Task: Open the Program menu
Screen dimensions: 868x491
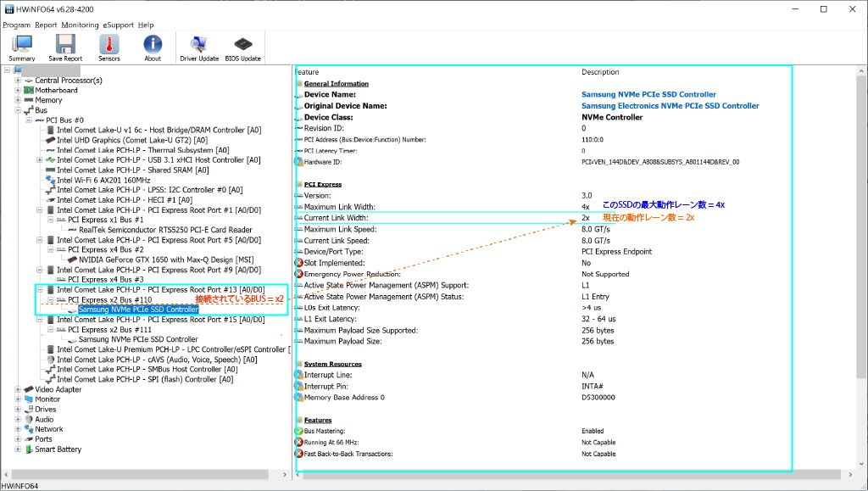Action: coord(16,25)
